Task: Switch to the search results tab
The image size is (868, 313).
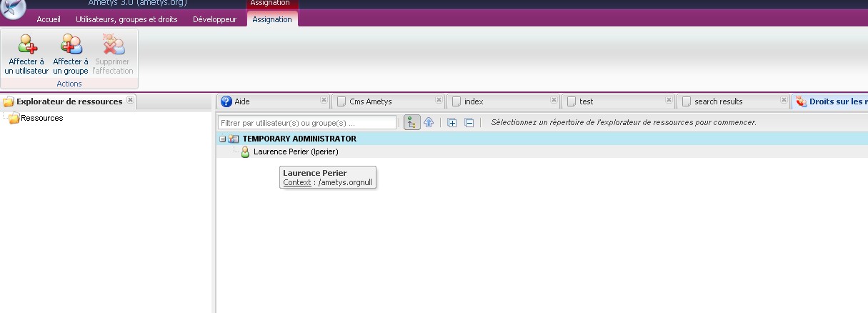Action: tap(718, 101)
